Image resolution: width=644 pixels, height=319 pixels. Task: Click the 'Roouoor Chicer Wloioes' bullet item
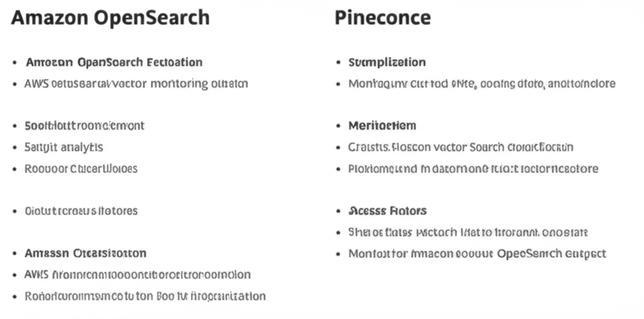(x=80, y=169)
